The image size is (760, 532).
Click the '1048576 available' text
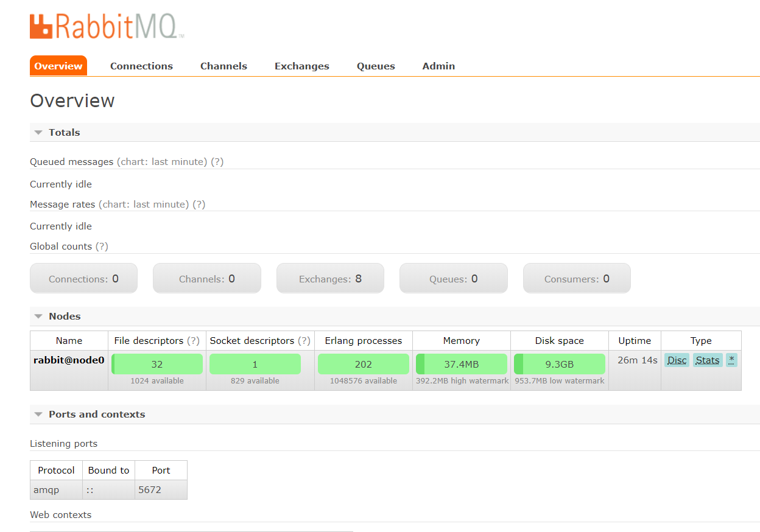364,380
